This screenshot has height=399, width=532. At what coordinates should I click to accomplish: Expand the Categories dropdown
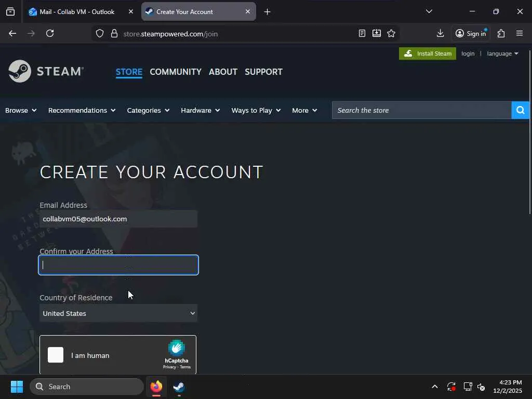pyautogui.click(x=148, y=111)
